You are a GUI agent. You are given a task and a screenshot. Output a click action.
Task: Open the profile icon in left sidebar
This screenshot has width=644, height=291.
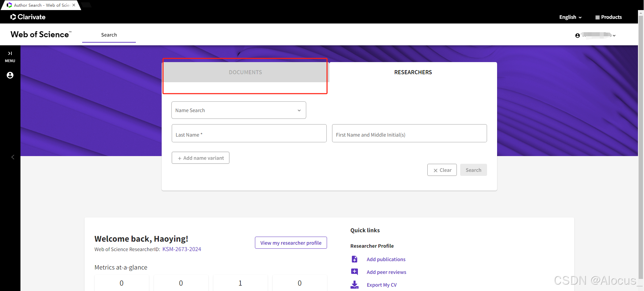10,75
